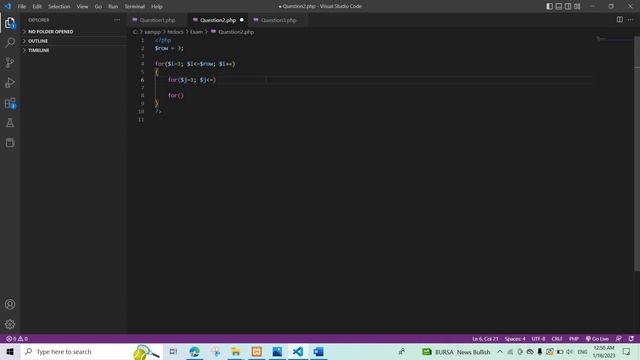The width and height of the screenshot is (640, 360).
Task: Change language mode from PHP
Action: (x=574, y=339)
